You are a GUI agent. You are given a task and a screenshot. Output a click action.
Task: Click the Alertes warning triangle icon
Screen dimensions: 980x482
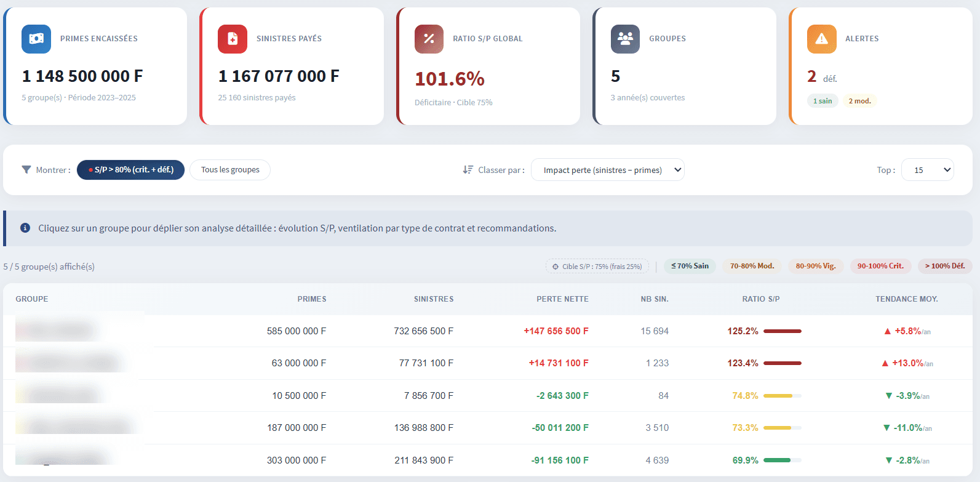821,39
